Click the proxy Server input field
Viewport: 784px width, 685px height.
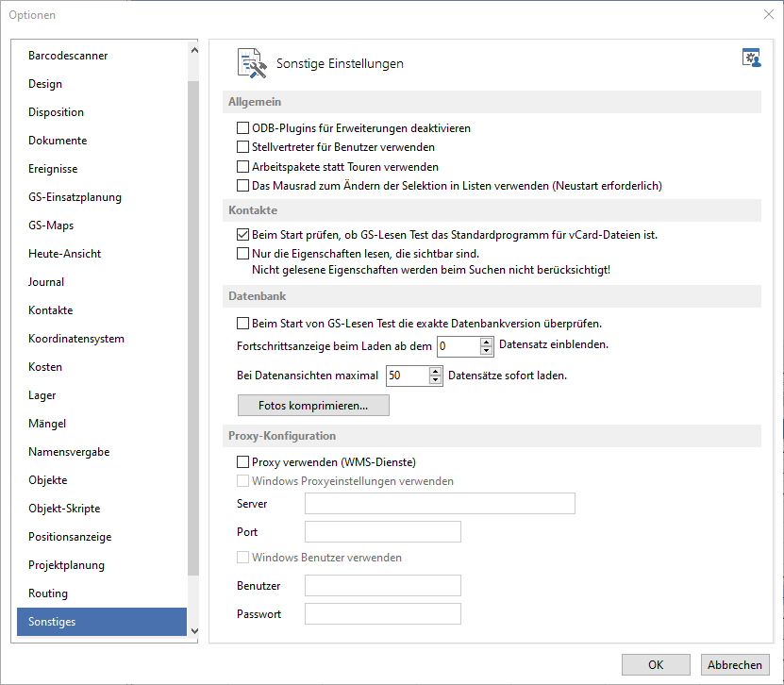(440, 504)
